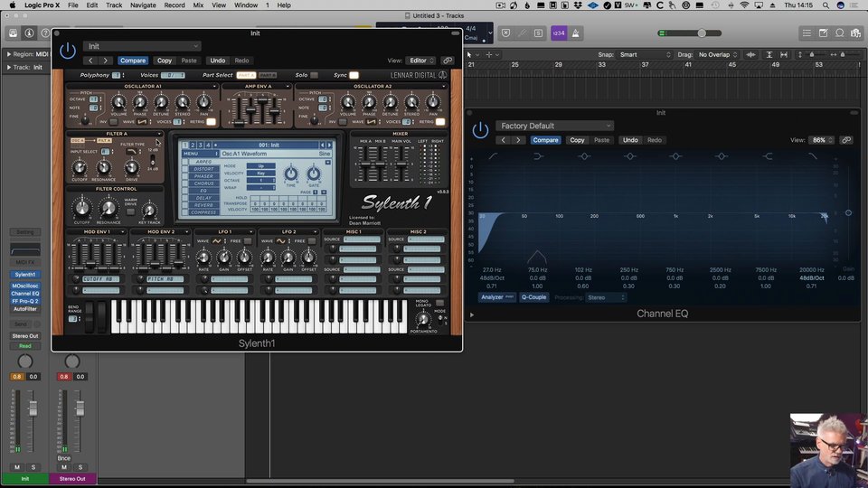This screenshot has width=868, height=488.
Task: Open Spotlight search in menu bar
Action: [826, 5]
